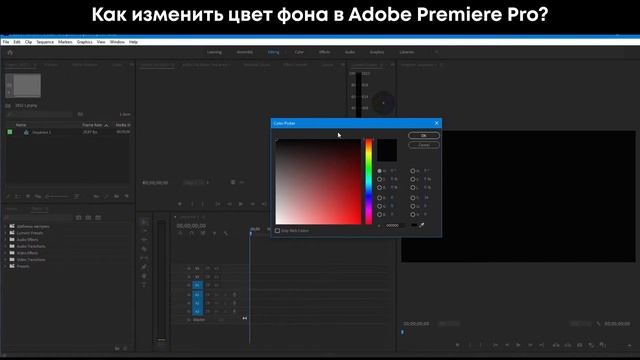Select the Pen tool
The height and width of the screenshot is (360, 640).
[144, 267]
